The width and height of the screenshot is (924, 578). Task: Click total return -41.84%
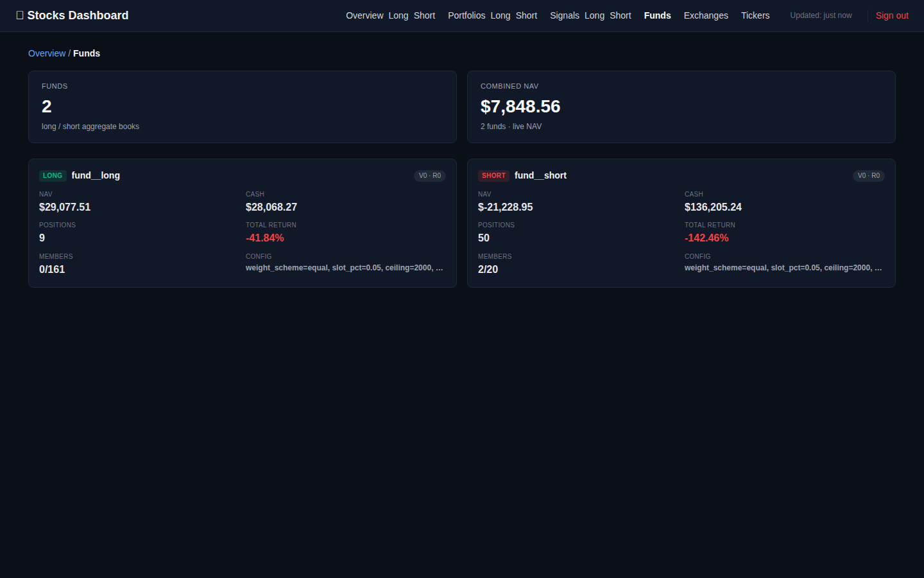pos(264,238)
